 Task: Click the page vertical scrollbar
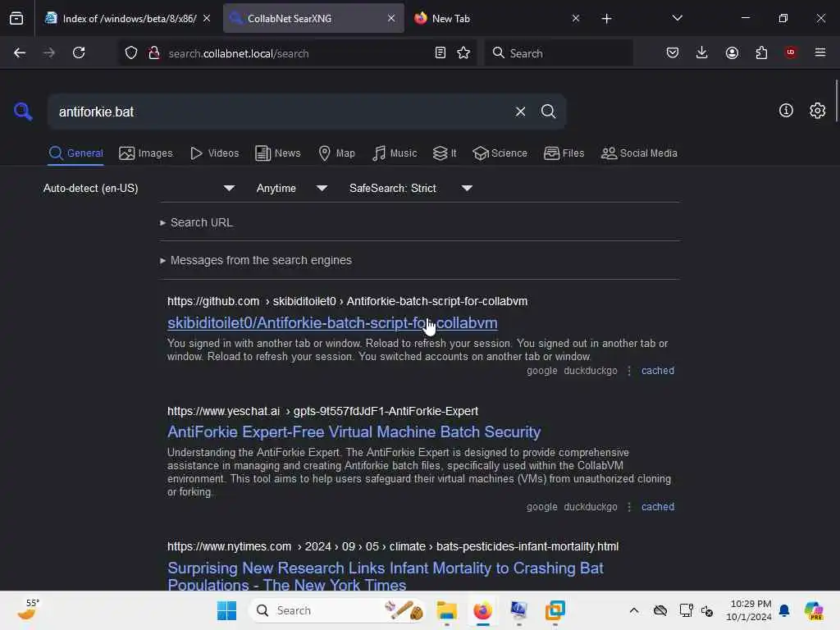click(x=836, y=101)
